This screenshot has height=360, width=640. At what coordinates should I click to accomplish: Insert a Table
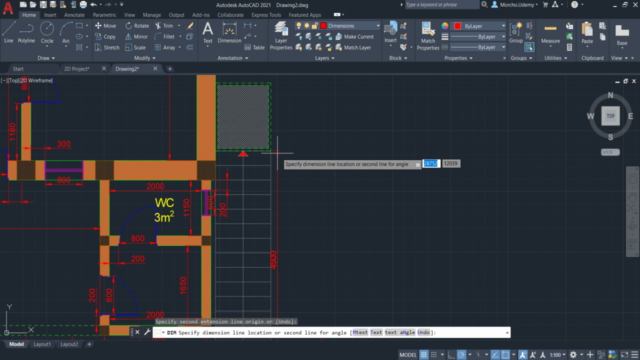[x=254, y=47]
